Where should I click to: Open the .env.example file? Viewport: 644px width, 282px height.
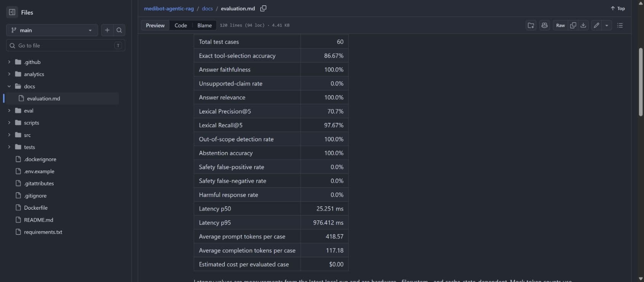coord(39,172)
